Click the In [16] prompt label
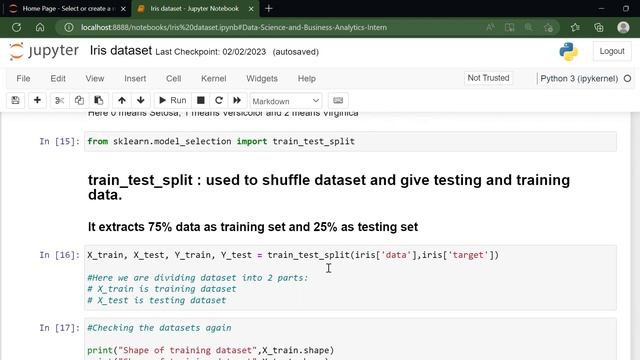Viewport: 640px width, 360px height. [x=60, y=255]
